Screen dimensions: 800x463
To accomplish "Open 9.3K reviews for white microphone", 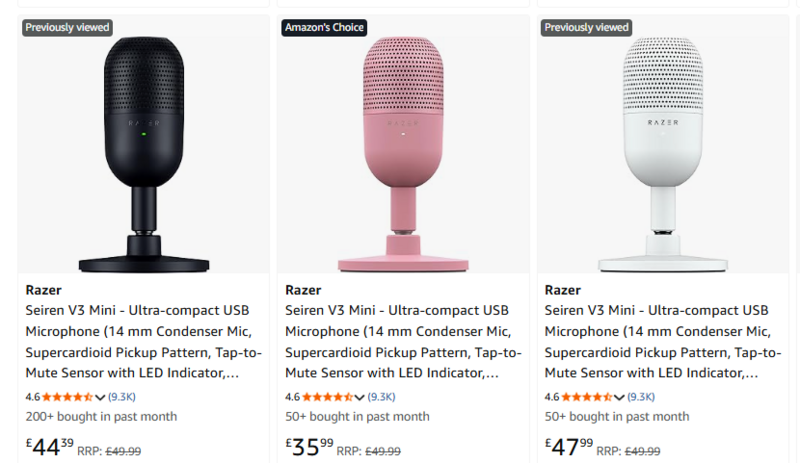I will point(641,397).
